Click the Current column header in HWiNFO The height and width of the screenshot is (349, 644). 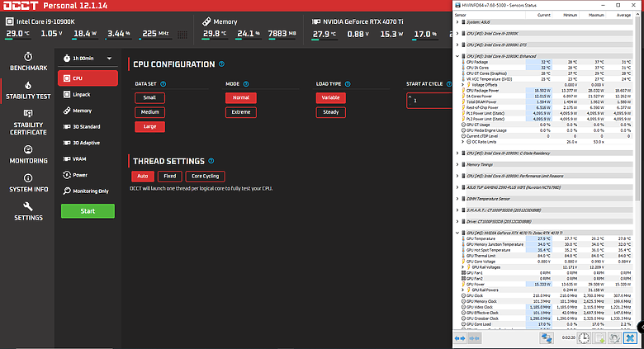[538, 15]
